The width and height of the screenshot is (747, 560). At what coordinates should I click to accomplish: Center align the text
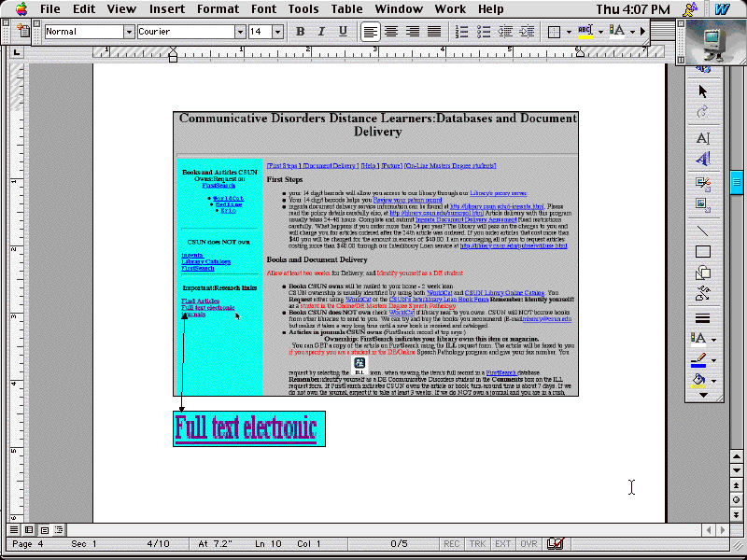tap(392, 32)
